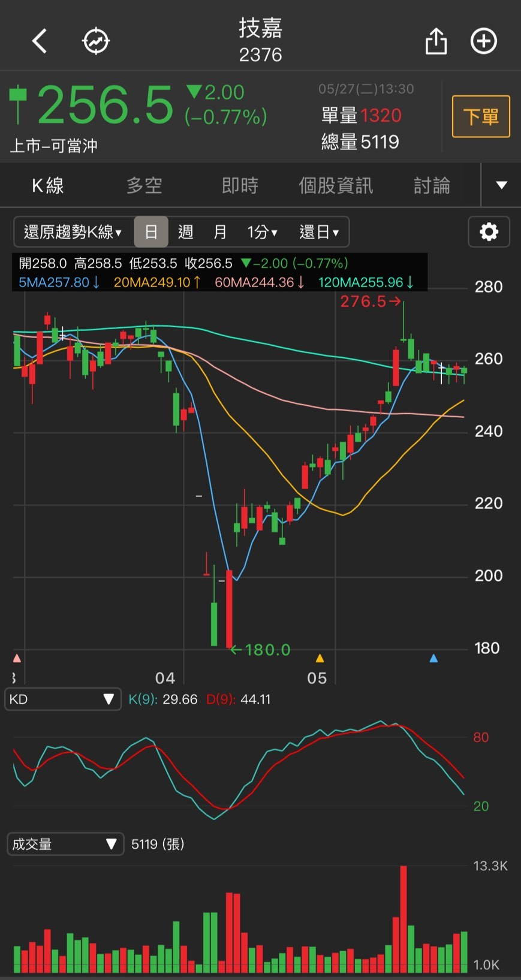Tap the 05/27(二)13:30 timestamp
521x980 pixels.
(x=366, y=89)
